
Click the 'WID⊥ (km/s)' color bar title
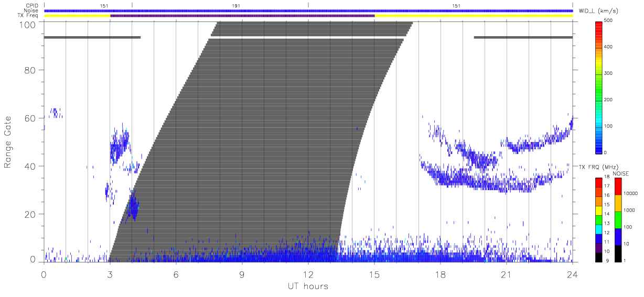599,10
